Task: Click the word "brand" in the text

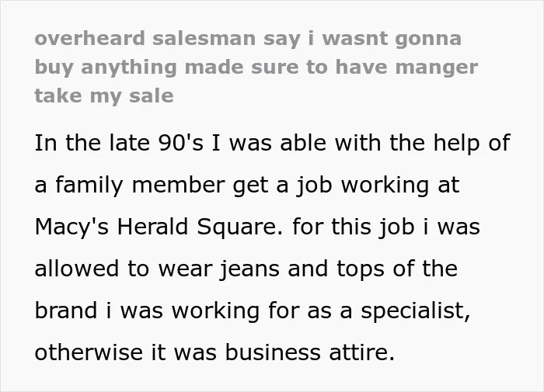Action: [66, 310]
